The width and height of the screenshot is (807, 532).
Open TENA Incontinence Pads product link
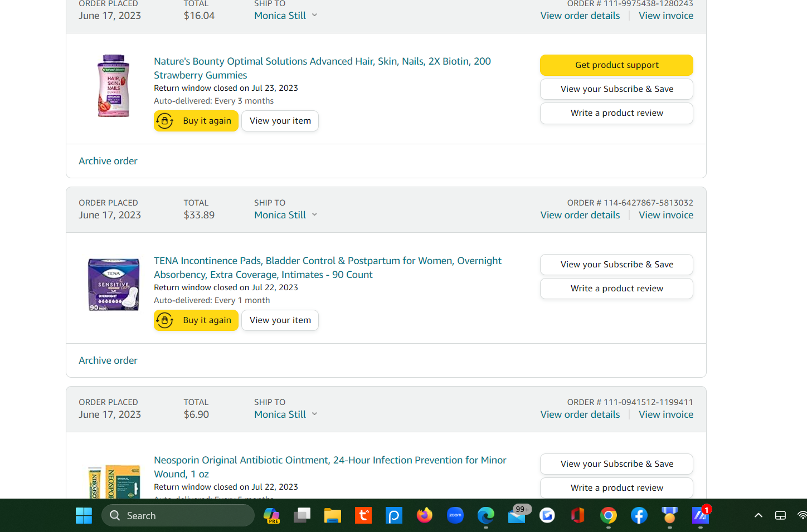click(x=328, y=267)
